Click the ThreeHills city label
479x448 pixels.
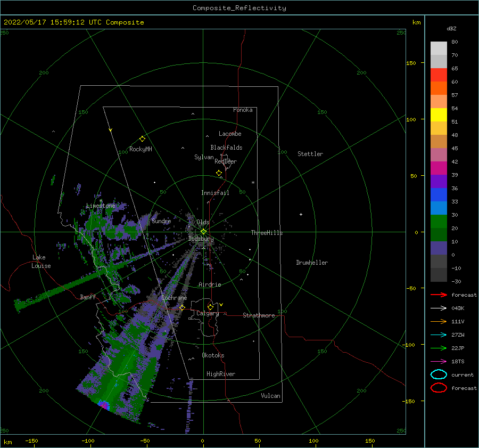(267, 233)
